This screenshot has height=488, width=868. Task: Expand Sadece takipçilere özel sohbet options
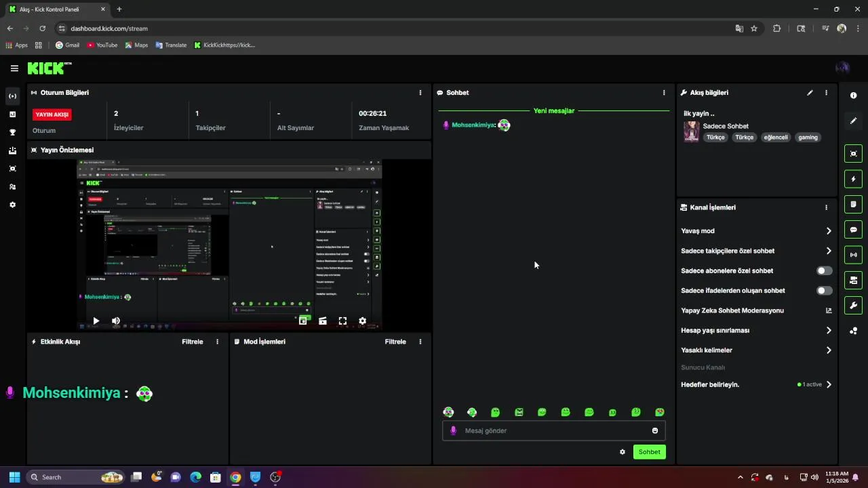point(828,251)
